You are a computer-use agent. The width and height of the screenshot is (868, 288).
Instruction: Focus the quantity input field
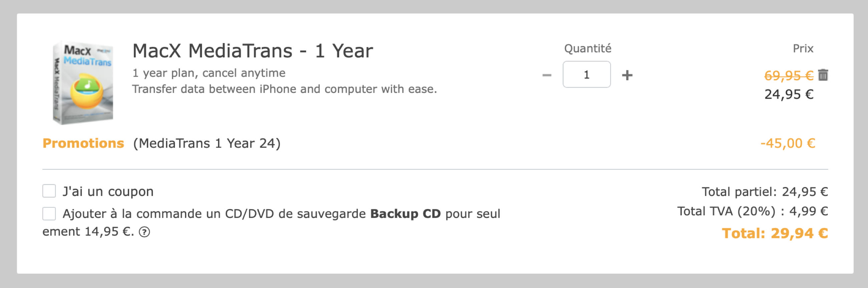[x=587, y=74]
